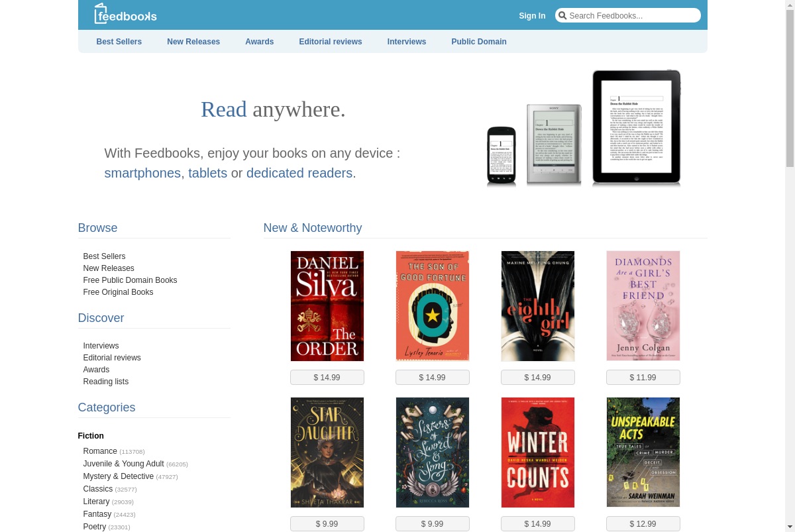Open the Editorial reviews tab

331,42
